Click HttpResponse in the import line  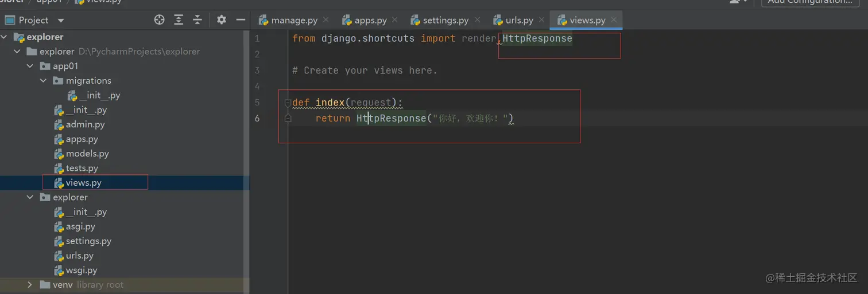[537, 38]
